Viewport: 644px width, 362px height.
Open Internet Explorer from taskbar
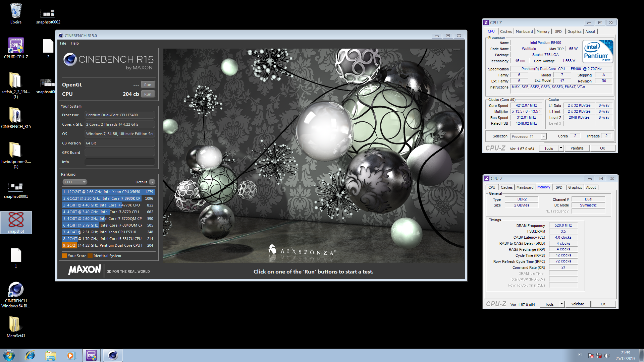pyautogui.click(x=30, y=355)
